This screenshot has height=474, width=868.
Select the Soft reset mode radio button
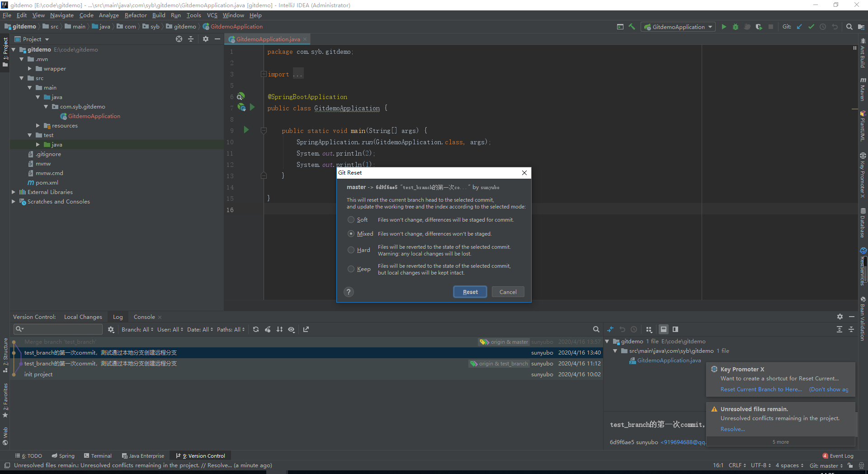pyautogui.click(x=351, y=220)
